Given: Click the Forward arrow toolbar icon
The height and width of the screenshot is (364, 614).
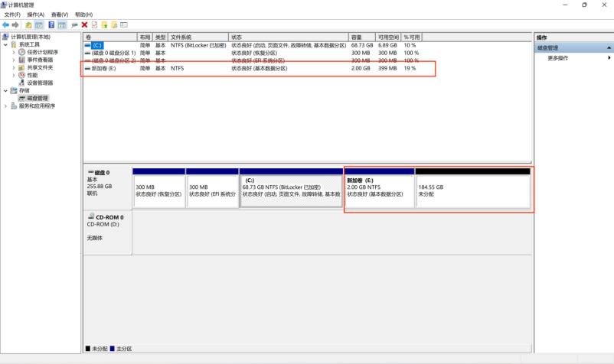Looking at the screenshot, I should point(15,25).
